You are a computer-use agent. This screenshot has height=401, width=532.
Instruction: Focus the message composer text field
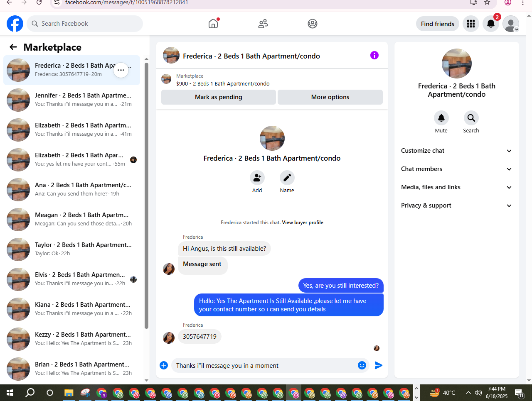[264, 365]
